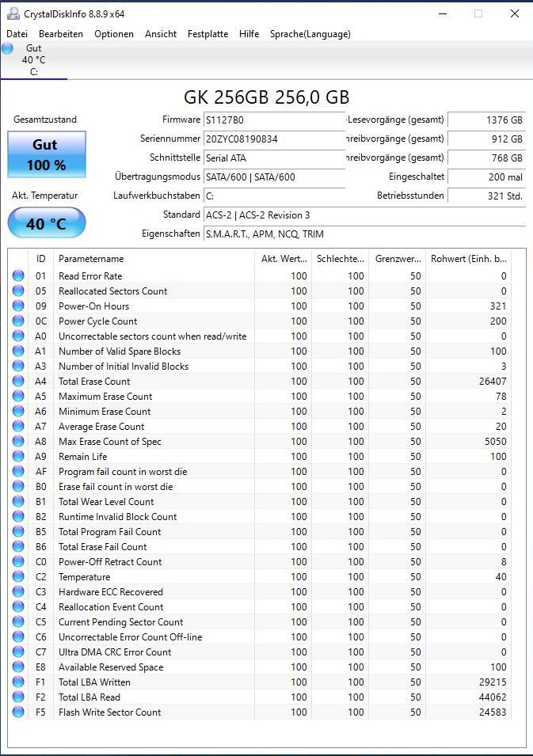Click the GK 256GB 256,0 GB drive title
The width and height of the screenshot is (533, 756).
(x=266, y=97)
